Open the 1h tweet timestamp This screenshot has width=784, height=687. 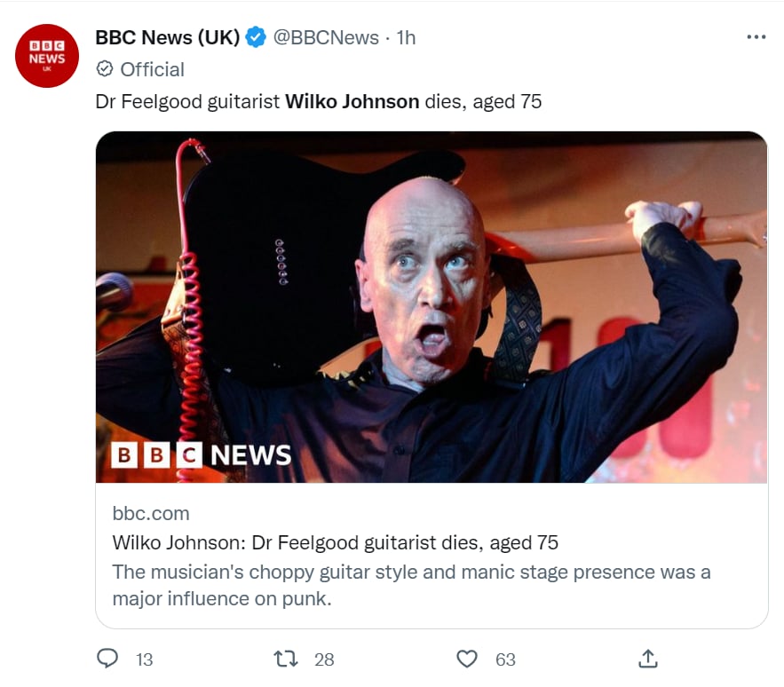tap(406, 37)
